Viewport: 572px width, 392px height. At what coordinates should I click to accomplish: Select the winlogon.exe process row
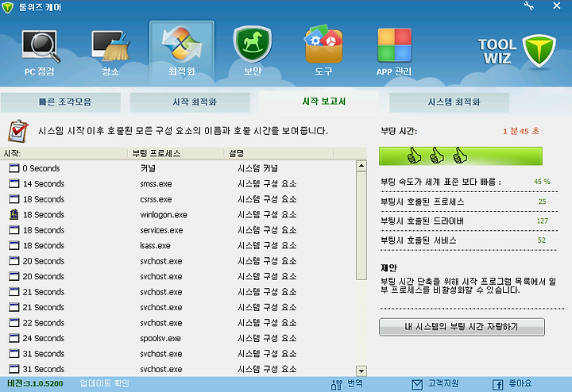(179, 214)
